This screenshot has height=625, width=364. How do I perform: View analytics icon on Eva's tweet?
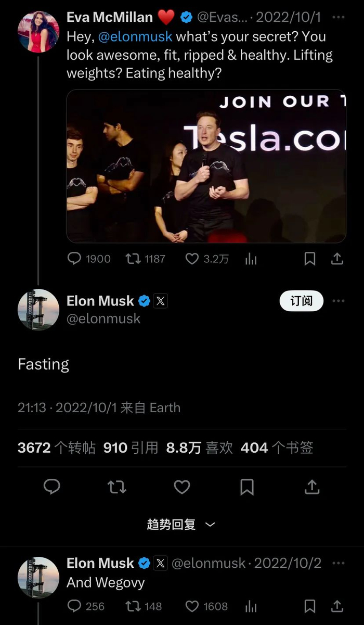pyautogui.click(x=251, y=259)
